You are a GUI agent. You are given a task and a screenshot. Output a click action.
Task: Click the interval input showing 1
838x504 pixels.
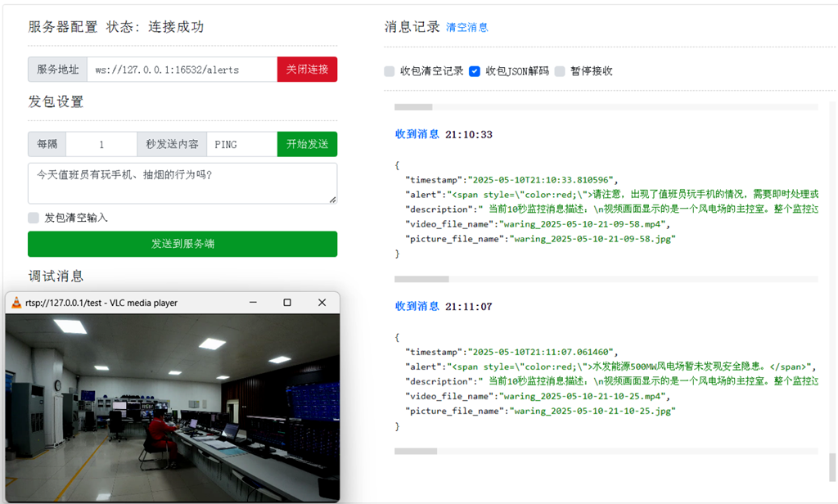[101, 142]
